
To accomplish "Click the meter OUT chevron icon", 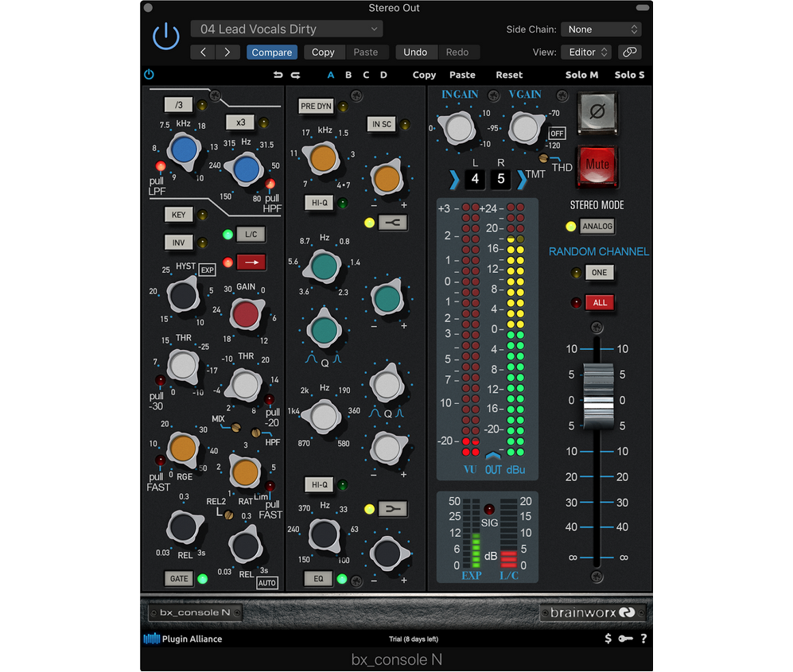I will [x=493, y=456].
